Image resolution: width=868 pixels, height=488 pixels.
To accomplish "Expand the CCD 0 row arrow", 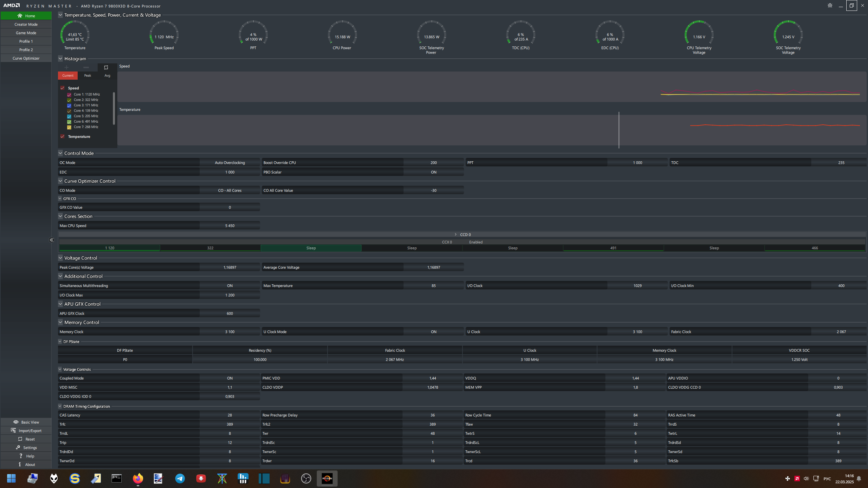I will pyautogui.click(x=455, y=235).
